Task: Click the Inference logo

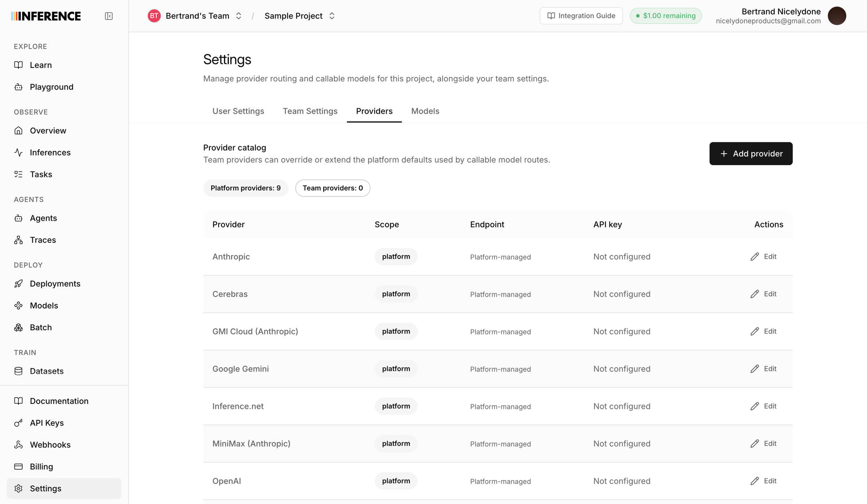Action: (x=46, y=16)
